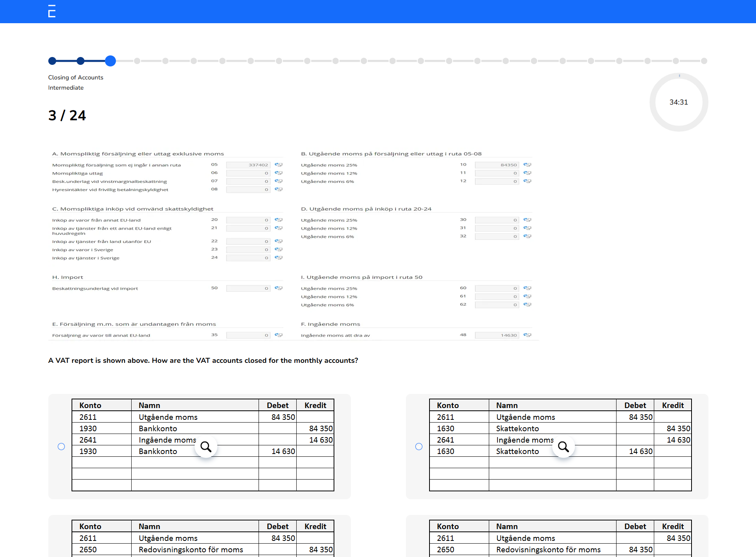
Task: Select the Bankkonto 1930 answer option
Action: click(61, 447)
